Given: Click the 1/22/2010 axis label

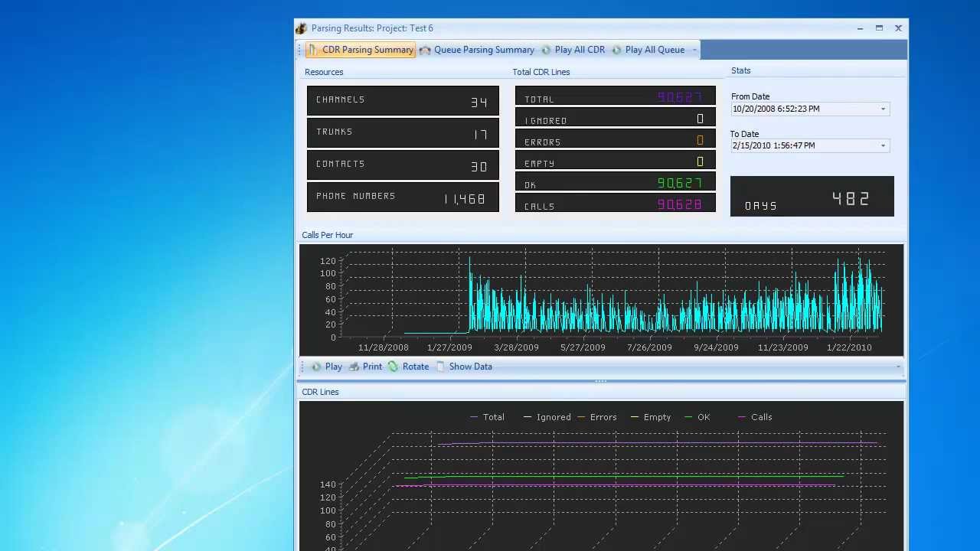Looking at the screenshot, I should pyautogui.click(x=849, y=347).
